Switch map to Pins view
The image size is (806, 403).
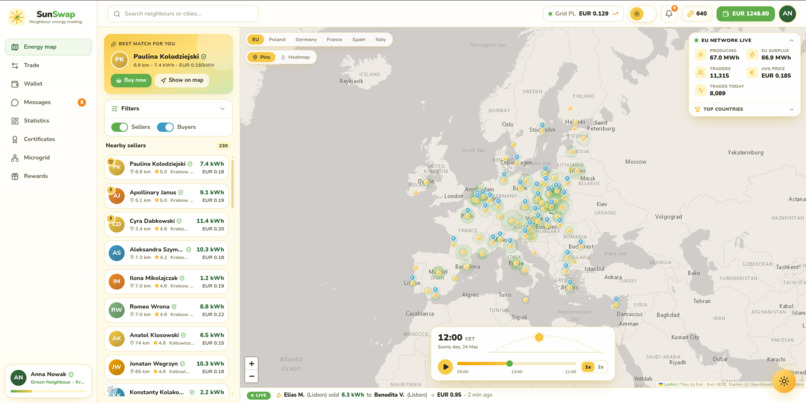click(261, 57)
